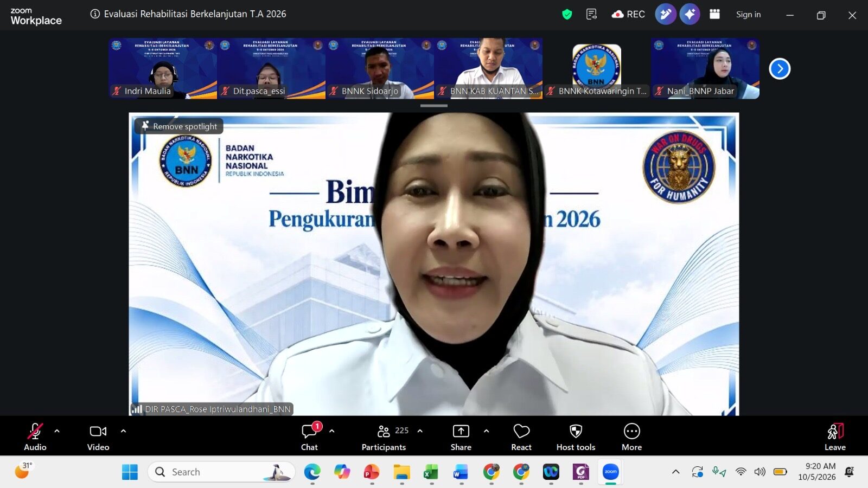Open Wi-Fi network settings in tray

pos(741,472)
